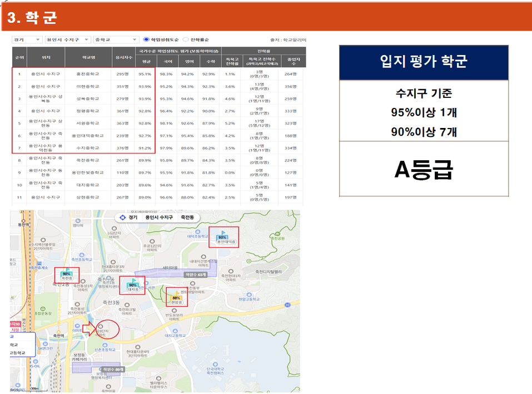Click the 순위 column header
This screenshot has height=394, width=532.
tap(19, 57)
